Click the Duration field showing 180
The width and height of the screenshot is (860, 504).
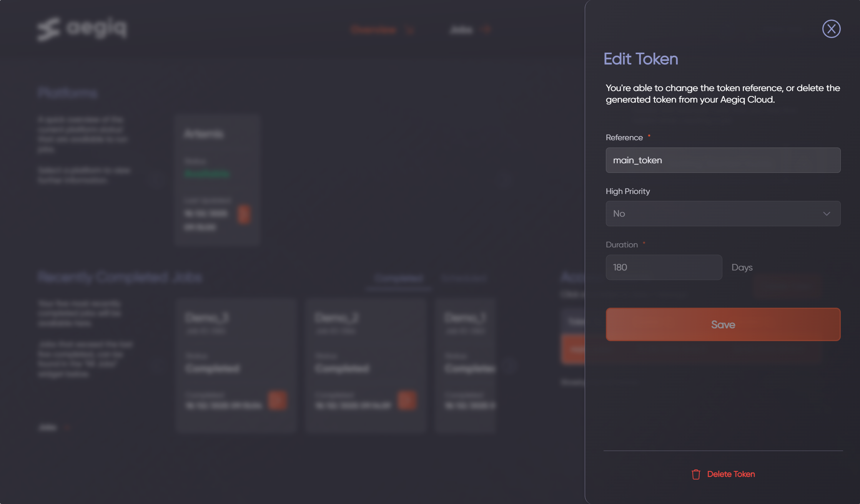coord(664,267)
